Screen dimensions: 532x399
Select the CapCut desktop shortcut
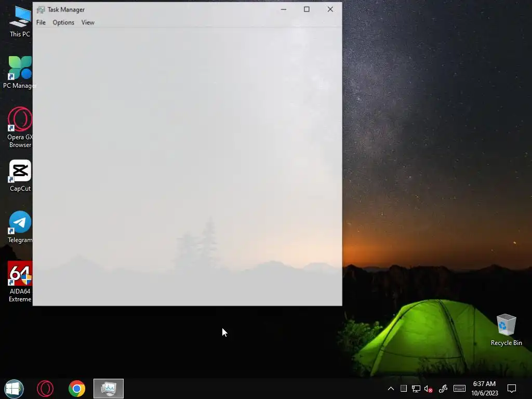pyautogui.click(x=20, y=176)
